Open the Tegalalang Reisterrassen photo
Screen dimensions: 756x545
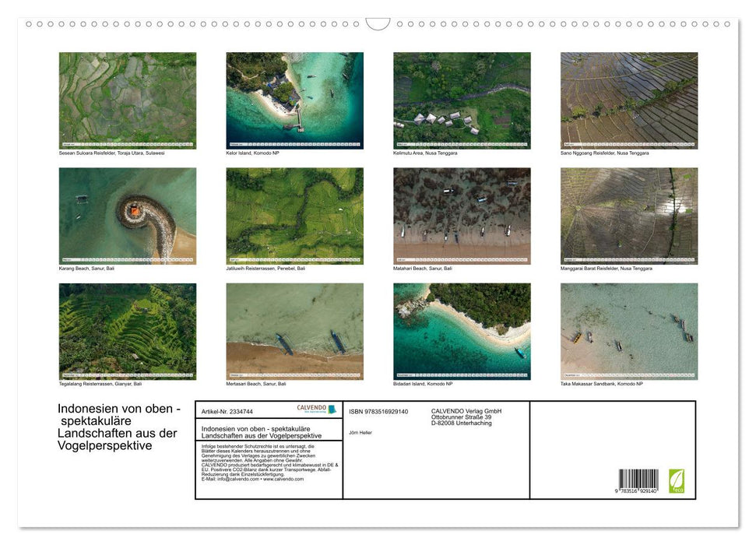click(127, 332)
